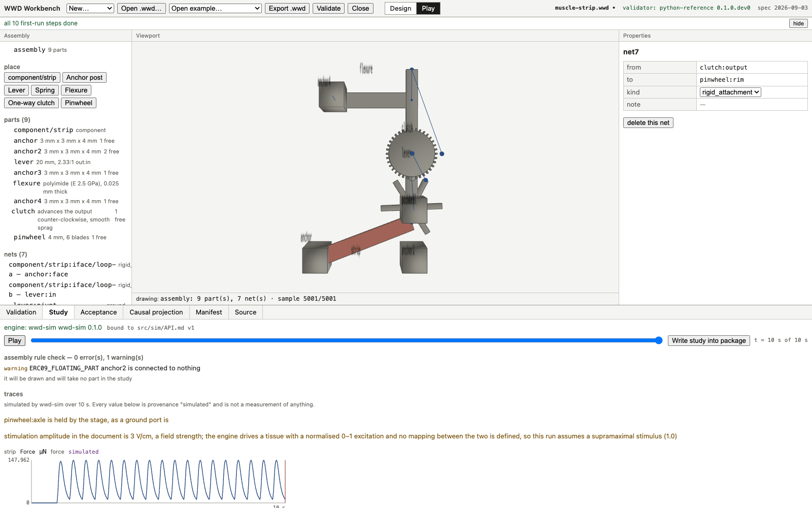Place a Spring part
Image resolution: width=812 pixels, height=508 pixels.
(x=45, y=90)
